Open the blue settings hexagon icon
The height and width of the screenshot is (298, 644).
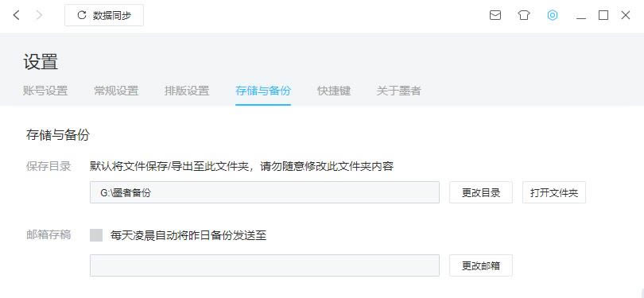(x=553, y=16)
